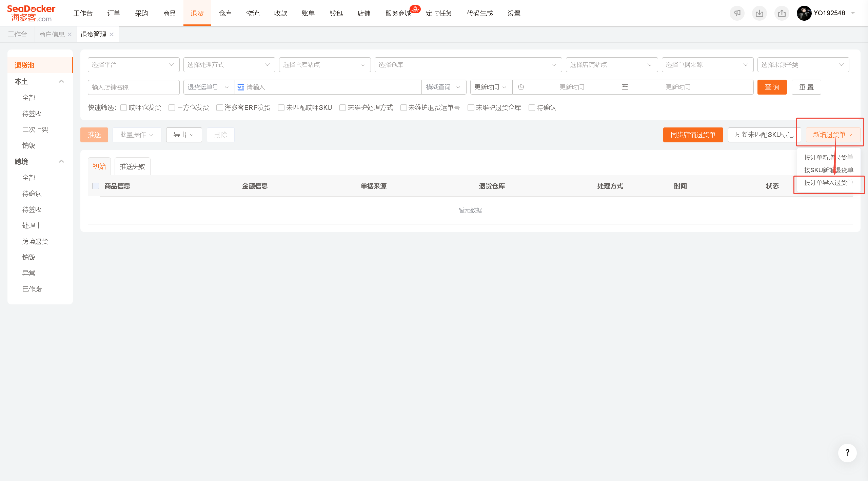Select 退货池 in the sidebar
The image size is (868, 481).
tap(40, 65)
